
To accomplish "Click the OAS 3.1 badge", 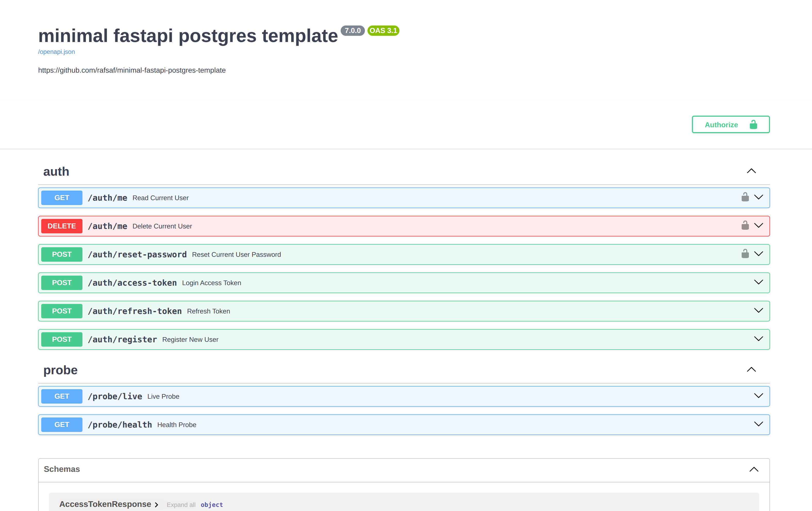I will (x=383, y=30).
